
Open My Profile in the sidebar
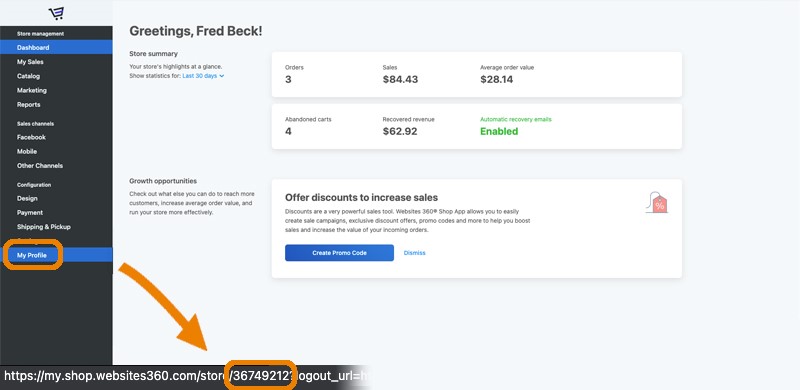(56, 255)
